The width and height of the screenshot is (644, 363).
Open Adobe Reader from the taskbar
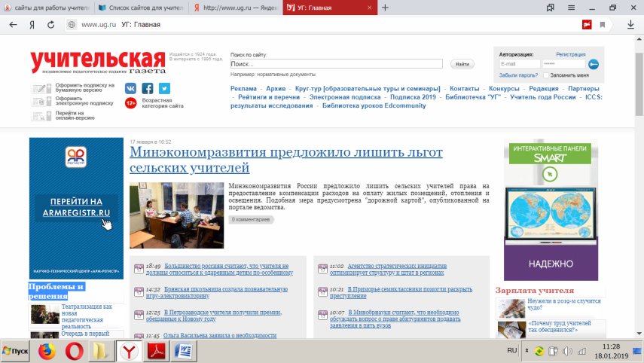[156, 352]
